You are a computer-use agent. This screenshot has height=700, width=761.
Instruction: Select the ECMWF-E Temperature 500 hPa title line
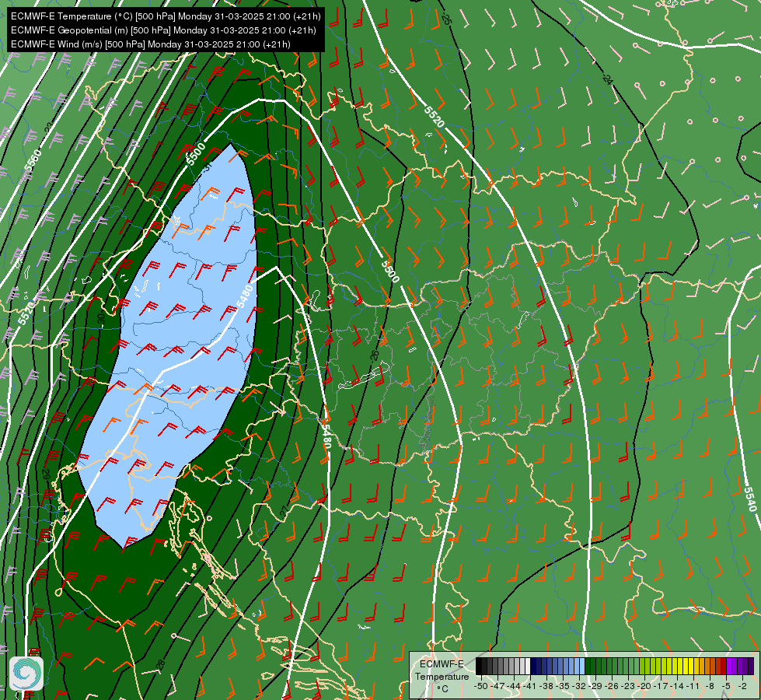pyautogui.click(x=166, y=16)
